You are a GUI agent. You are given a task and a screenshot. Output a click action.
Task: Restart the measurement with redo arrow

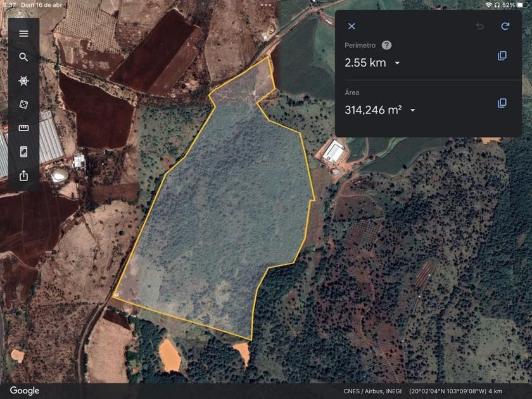click(x=505, y=26)
